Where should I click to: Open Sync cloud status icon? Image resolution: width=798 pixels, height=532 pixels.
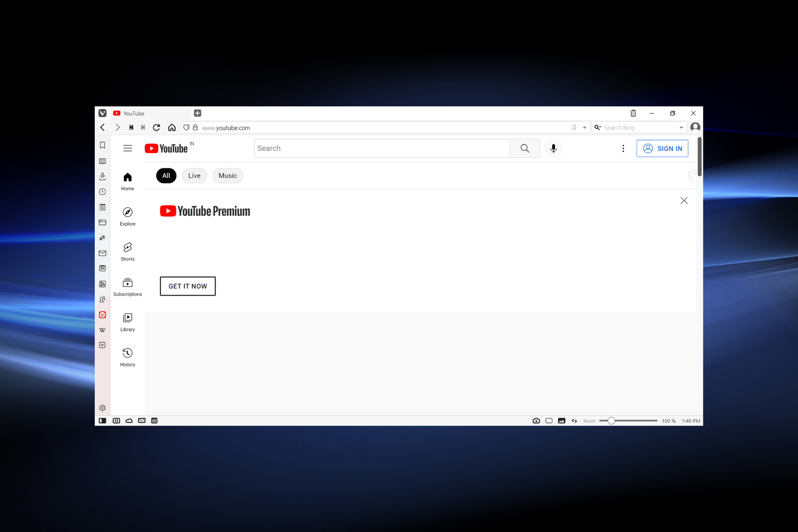(x=129, y=421)
